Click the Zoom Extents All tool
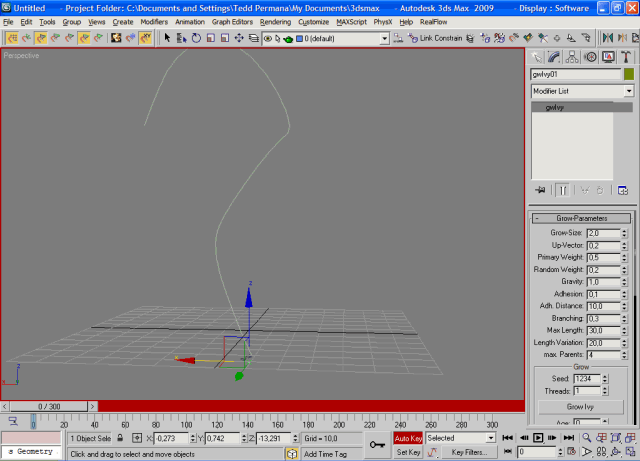Image resolution: width=640 pixels, height=461 pixels. (631, 438)
